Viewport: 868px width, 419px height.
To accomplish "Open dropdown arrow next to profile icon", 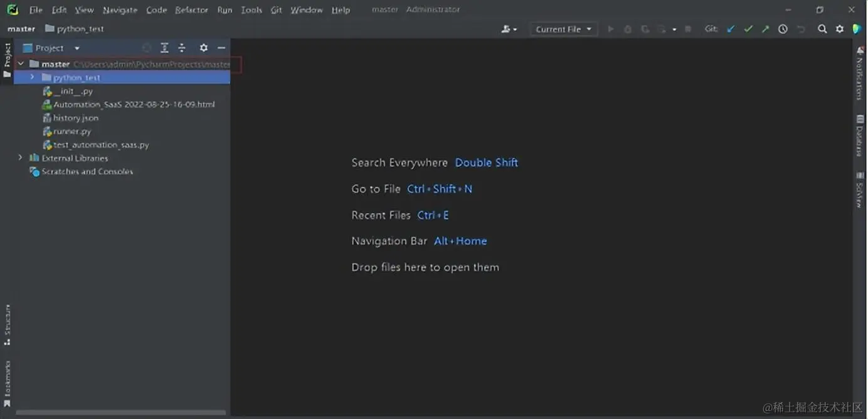I will pyautogui.click(x=674, y=29).
